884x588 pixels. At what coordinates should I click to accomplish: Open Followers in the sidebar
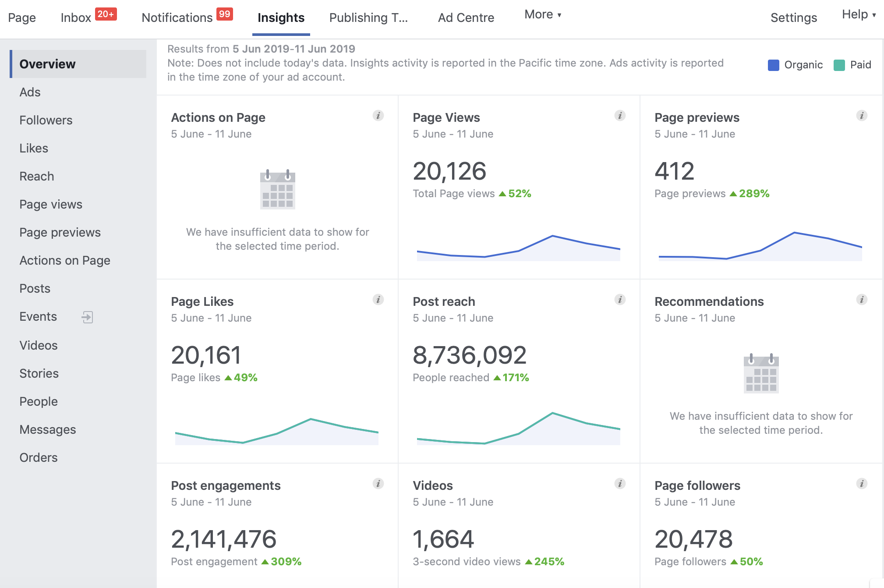46,120
